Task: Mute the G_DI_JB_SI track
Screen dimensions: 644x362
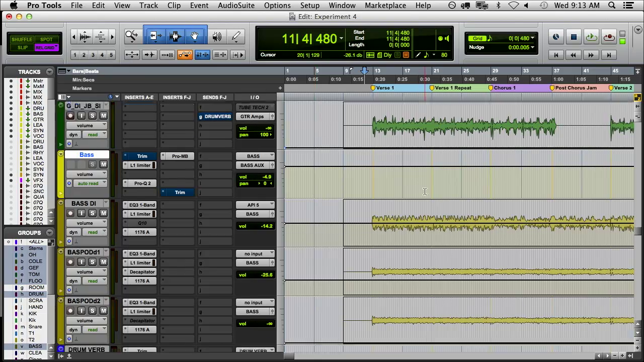Action: [104, 116]
